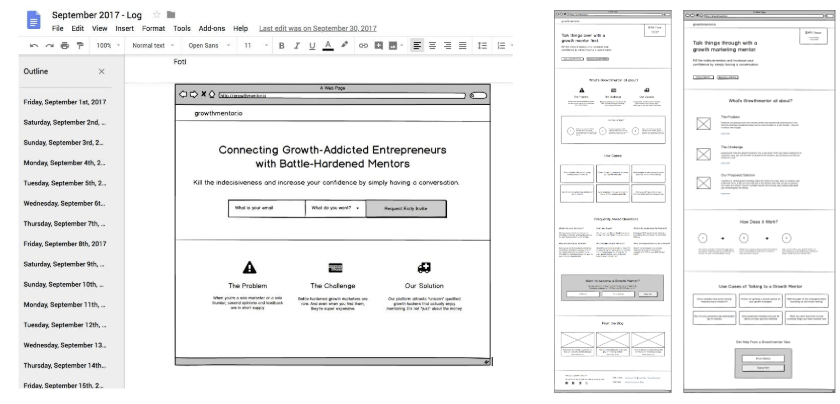The image size is (840, 404).
Task: Go to Saturday, September 9th outline entry
Action: pyautogui.click(x=64, y=264)
